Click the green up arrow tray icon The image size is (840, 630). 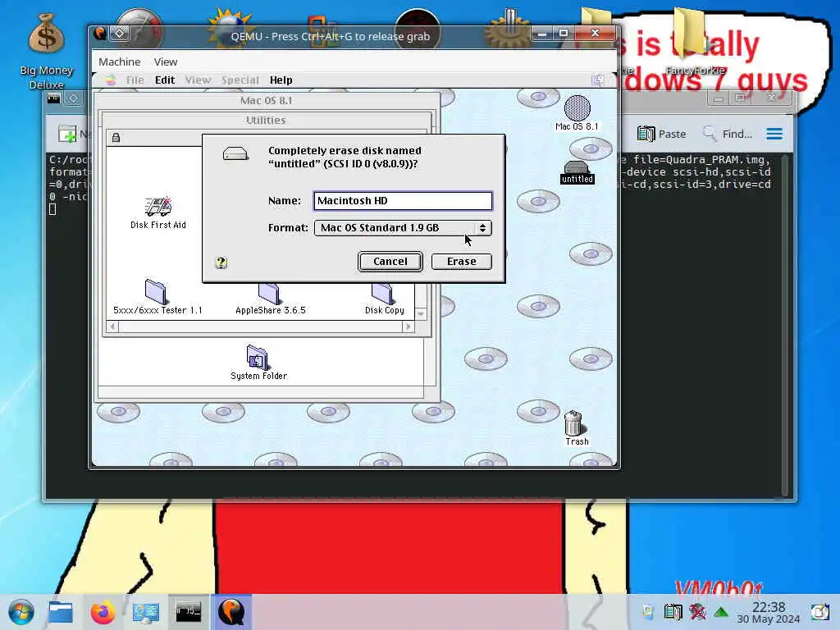coord(721,611)
